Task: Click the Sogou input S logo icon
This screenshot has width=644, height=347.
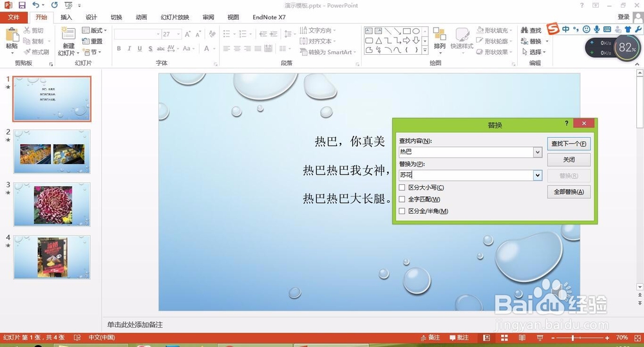Action: coord(553,29)
